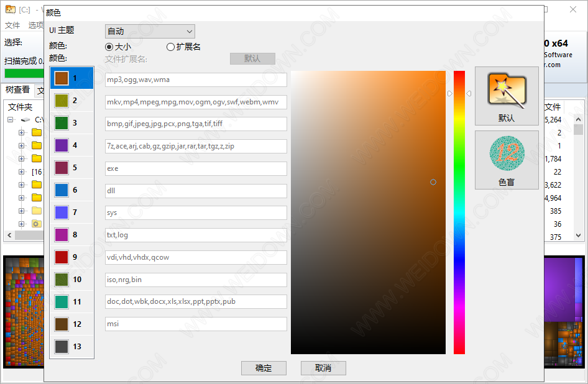The height and width of the screenshot is (384, 588).
Task: Select color swatch number 10
Action: [x=62, y=280]
